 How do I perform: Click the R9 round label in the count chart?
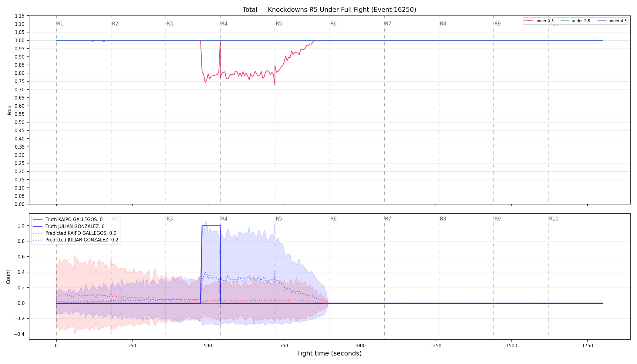497,219
